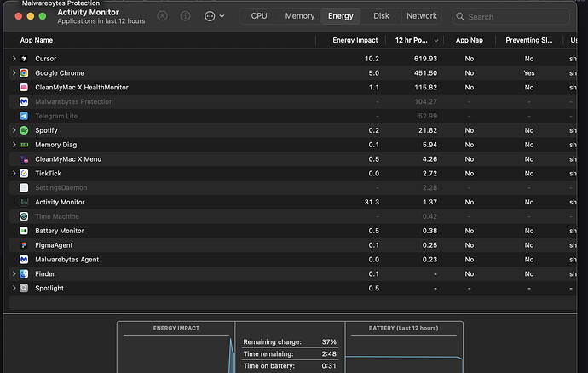Select the Malwarebytes Agent row name
The height and width of the screenshot is (373, 588).
tap(67, 260)
